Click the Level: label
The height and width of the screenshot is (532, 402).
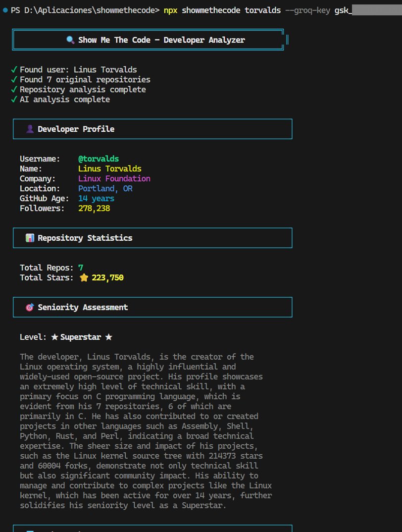coord(33,337)
